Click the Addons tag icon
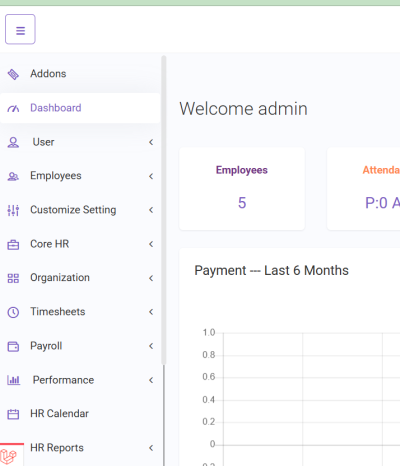Image resolution: width=400 pixels, height=466 pixels. tap(13, 74)
